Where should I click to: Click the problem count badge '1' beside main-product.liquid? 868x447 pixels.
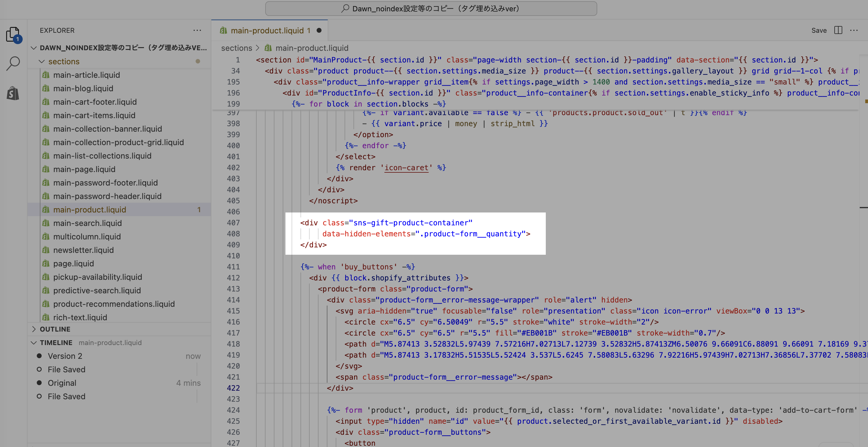click(x=199, y=209)
